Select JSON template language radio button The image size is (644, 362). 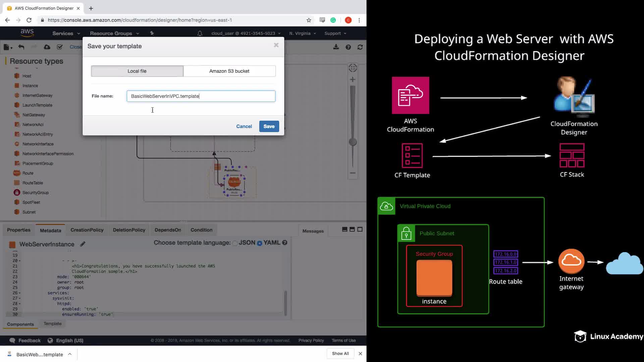pyautogui.click(x=235, y=243)
